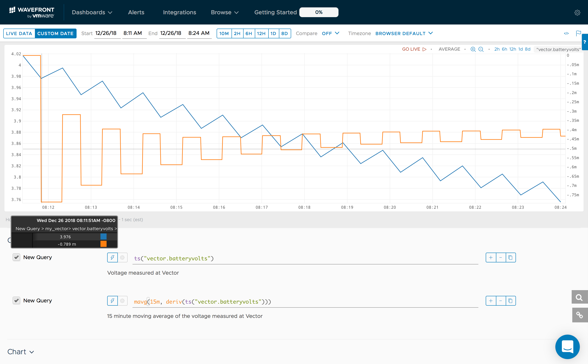588x364 pixels.
Task: Click the End date field 12/26/18
Action: (x=172, y=33)
